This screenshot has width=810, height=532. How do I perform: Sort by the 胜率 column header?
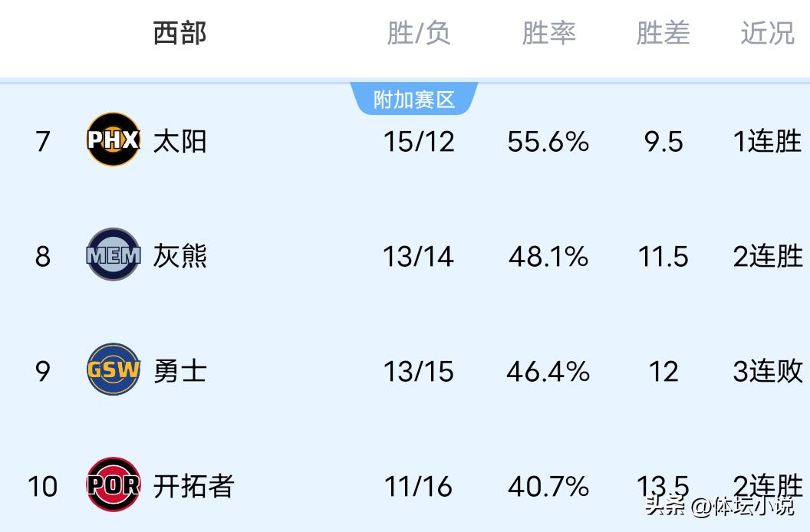click(548, 34)
